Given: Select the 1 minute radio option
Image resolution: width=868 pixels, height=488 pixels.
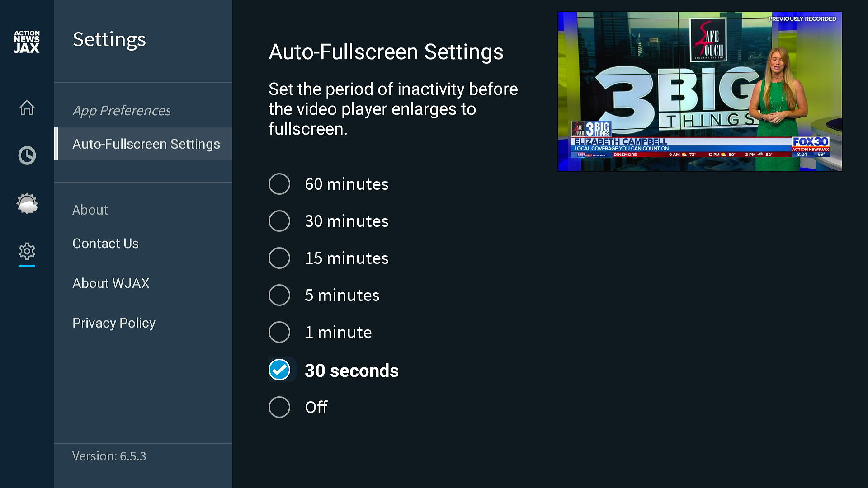Looking at the screenshot, I should coord(279,333).
